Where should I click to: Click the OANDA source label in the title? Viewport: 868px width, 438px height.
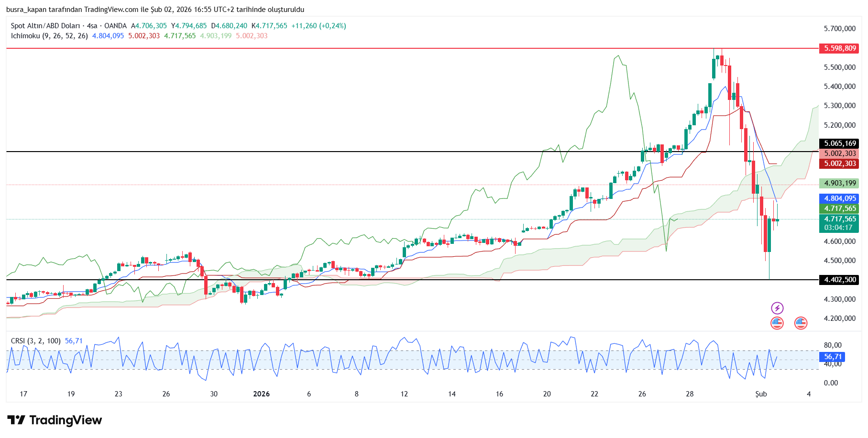115,26
